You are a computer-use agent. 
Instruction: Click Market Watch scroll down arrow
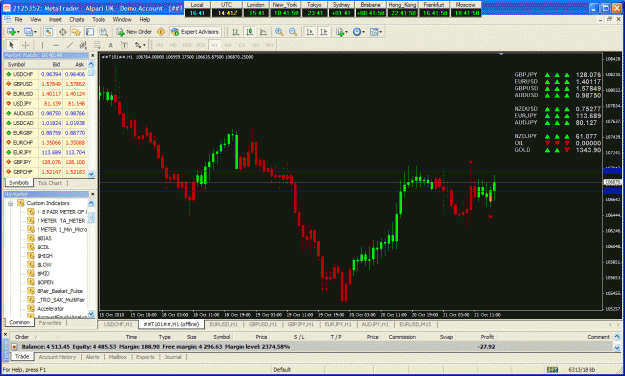tap(91, 174)
